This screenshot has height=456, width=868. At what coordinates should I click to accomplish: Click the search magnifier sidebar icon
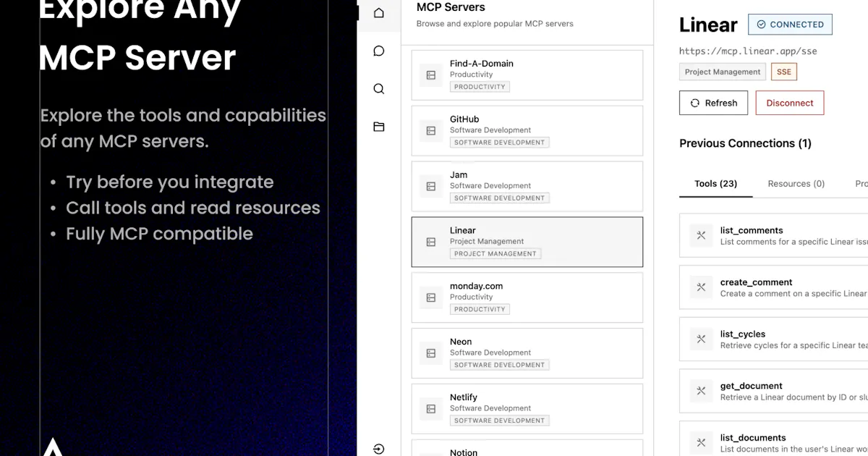coord(379,88)
